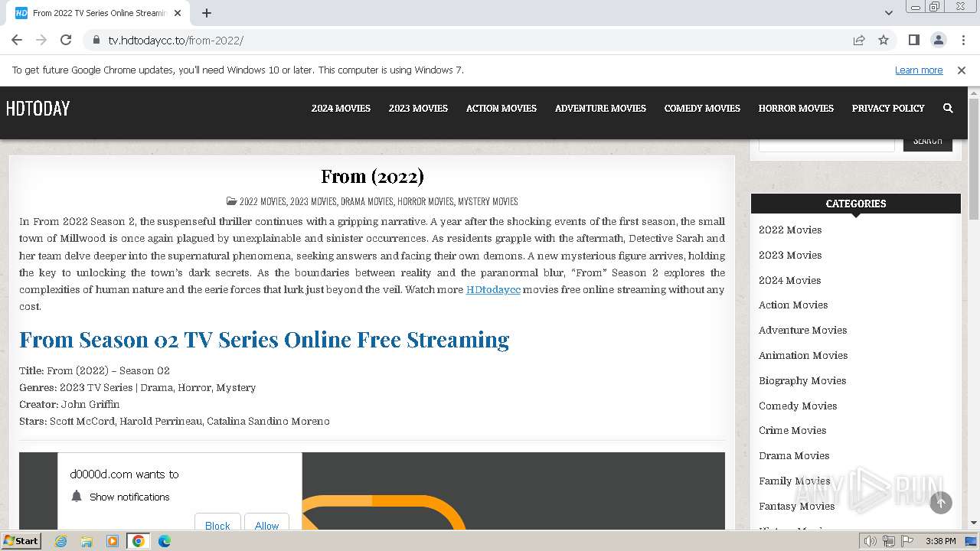This screenshot has width=980, height=551.
Task: Open the tab search chevron
Action: (x=888, y=13)
